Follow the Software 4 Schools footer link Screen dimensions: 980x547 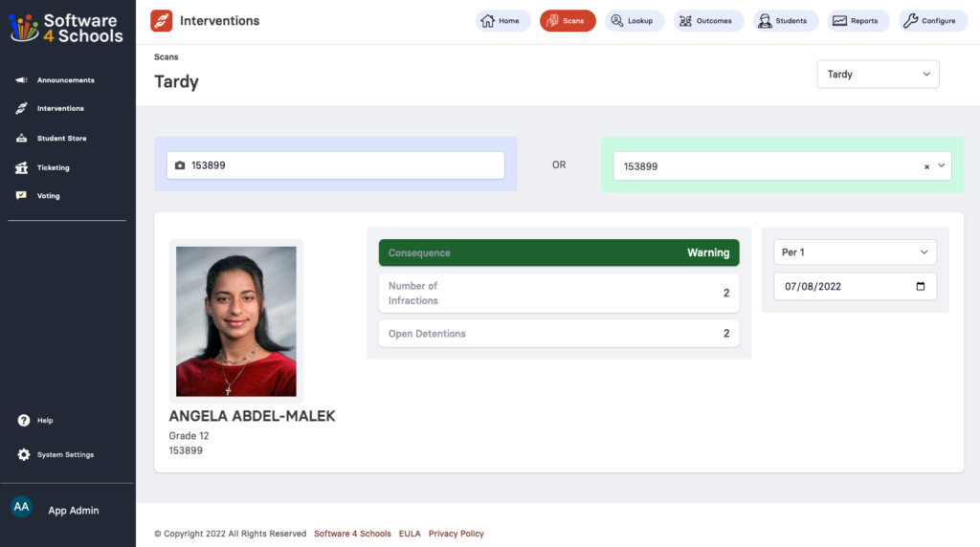pyautogui.click(x=352, y=534)
